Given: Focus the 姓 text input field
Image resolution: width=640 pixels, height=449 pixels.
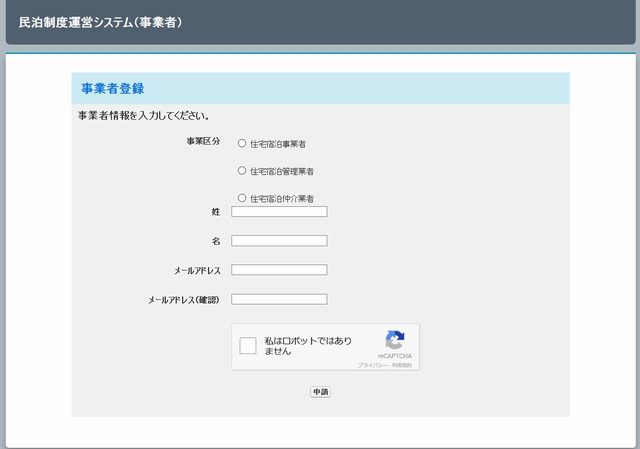Looking at the screenshot, I should pyautogui.click(x=279, y=212).
